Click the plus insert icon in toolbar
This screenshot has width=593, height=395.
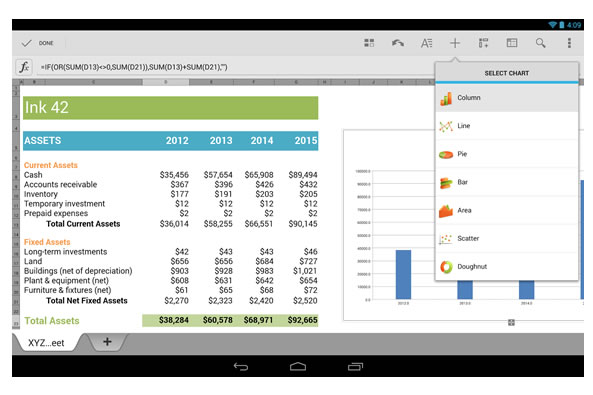click(x=455, y=43)
